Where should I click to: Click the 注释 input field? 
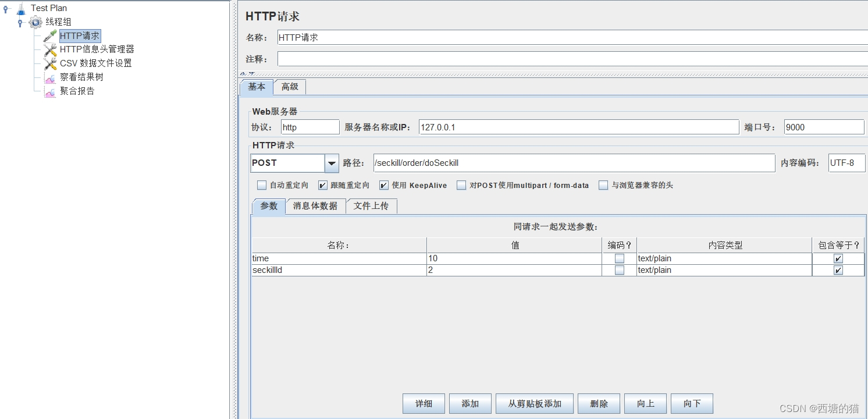point(572,59)
